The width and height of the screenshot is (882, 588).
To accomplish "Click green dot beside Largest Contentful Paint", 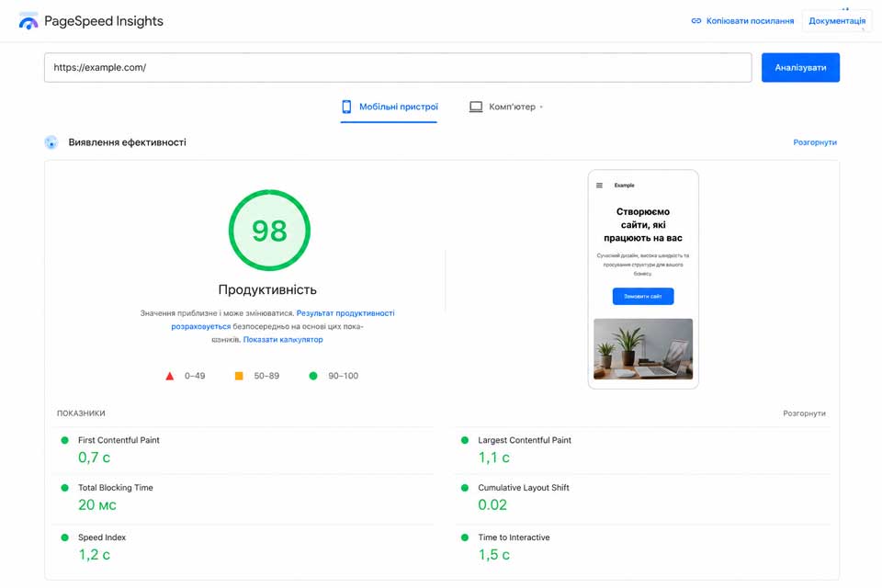I will point(465,440).
